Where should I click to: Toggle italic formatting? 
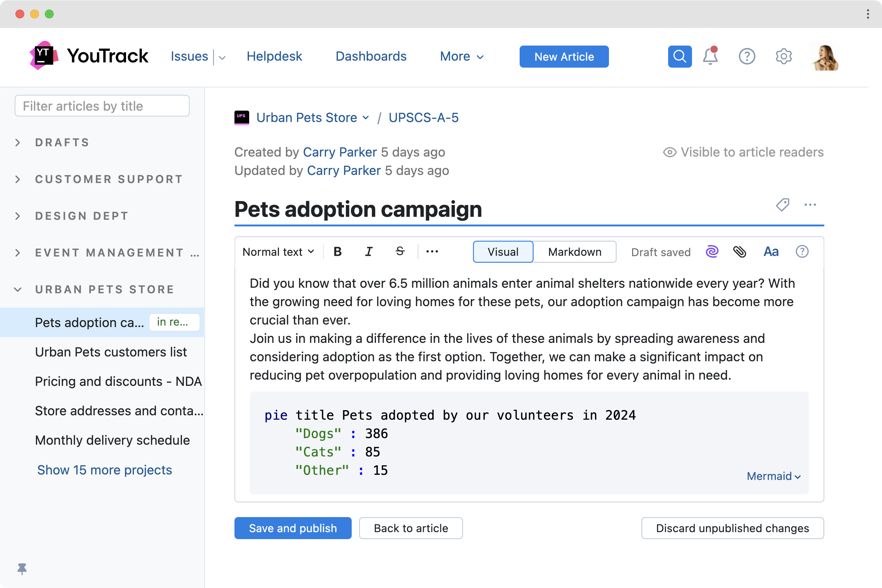pyautogui.click(x=369, y=252)
